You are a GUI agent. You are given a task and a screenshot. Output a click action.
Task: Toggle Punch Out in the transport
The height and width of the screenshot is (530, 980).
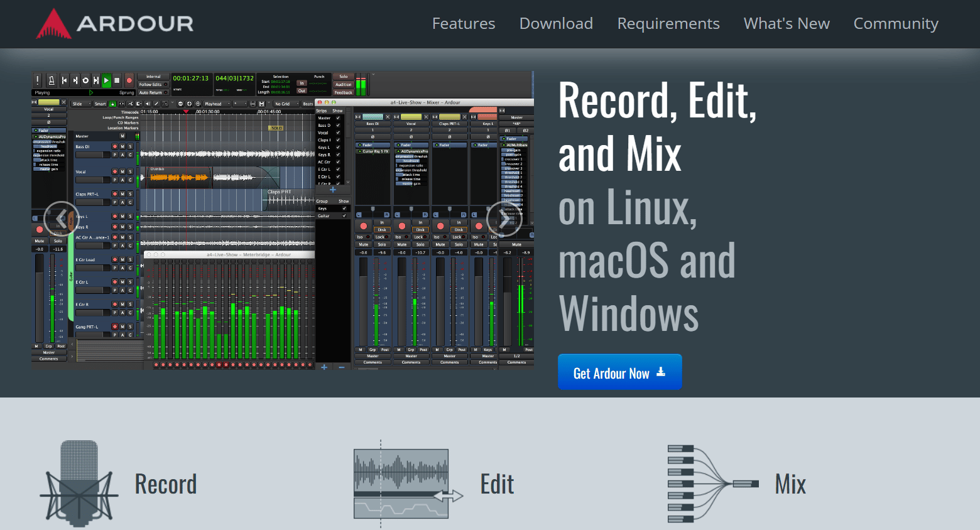pyautogui.click(x=302, y=91)
